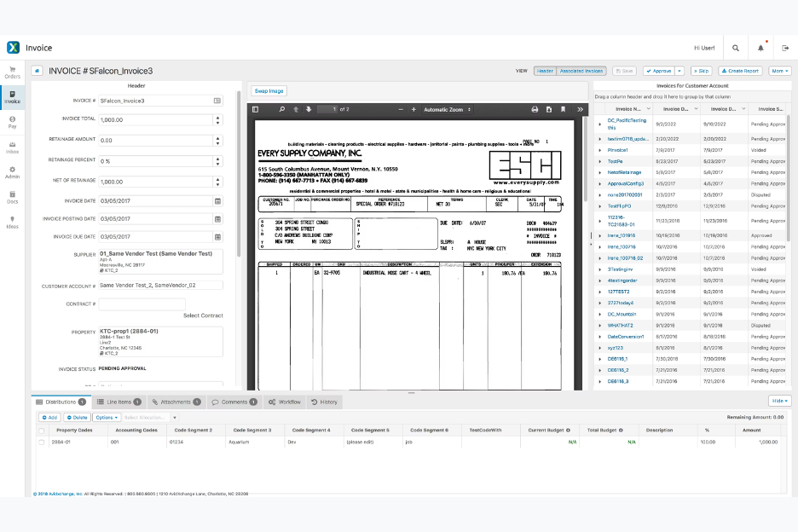Click the PDF viewer vertical scrollbar
The height and width of the screenshot is (532, 798).
click(x=585, y=159)
